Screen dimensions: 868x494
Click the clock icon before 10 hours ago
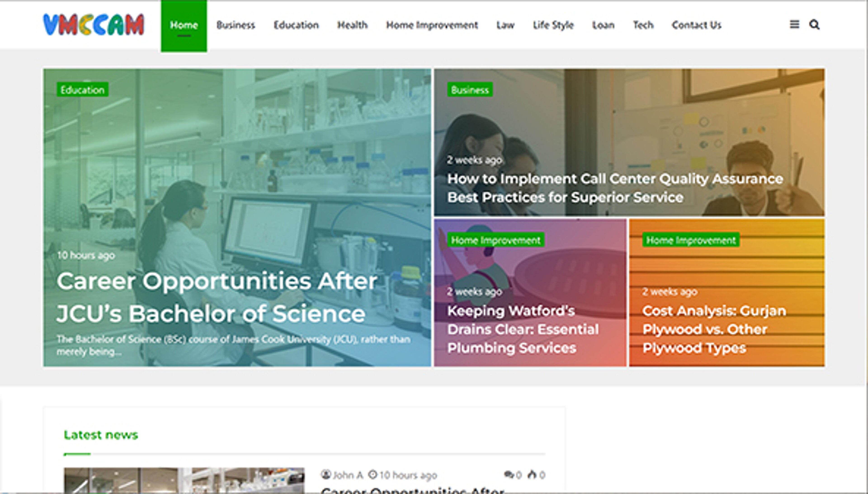[x=373, y=475]
